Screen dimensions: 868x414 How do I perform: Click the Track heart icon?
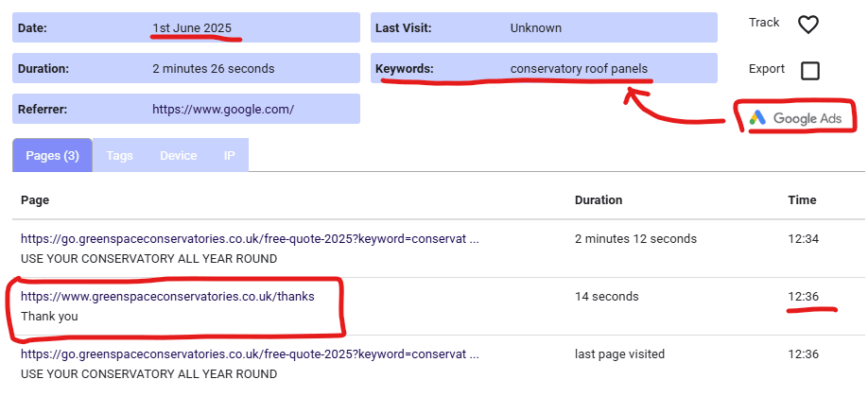pyautogui.click(x=808, y=25)
